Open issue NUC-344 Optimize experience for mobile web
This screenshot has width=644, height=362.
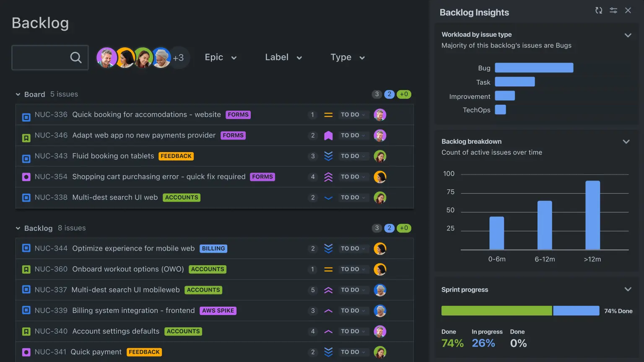pyautogui.click(x=133, y=248)
